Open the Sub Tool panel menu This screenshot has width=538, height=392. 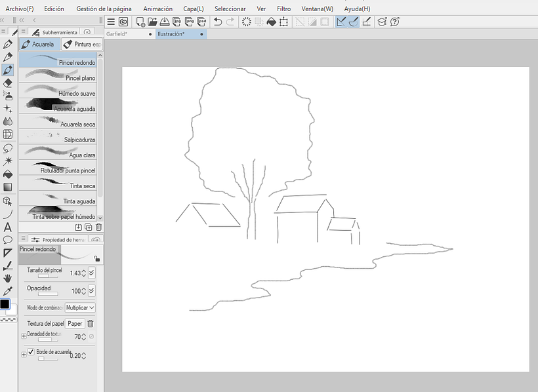tap(24, 31)
